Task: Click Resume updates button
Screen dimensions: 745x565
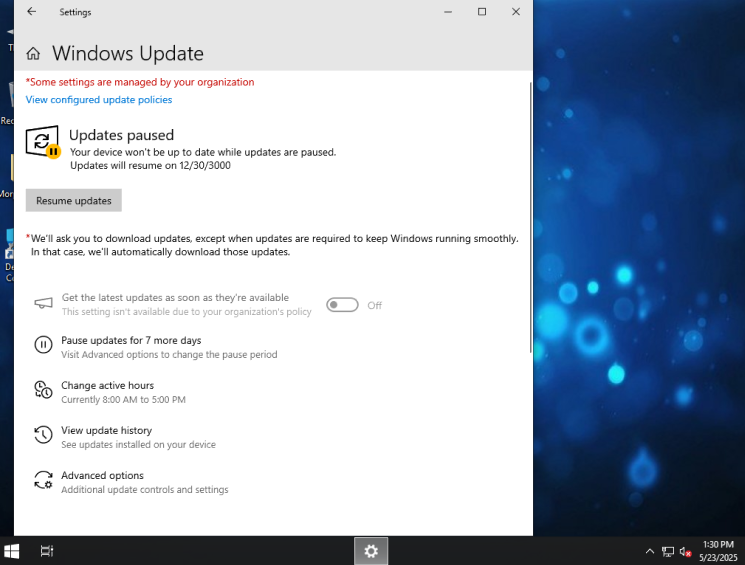Action: click(74, 201)
